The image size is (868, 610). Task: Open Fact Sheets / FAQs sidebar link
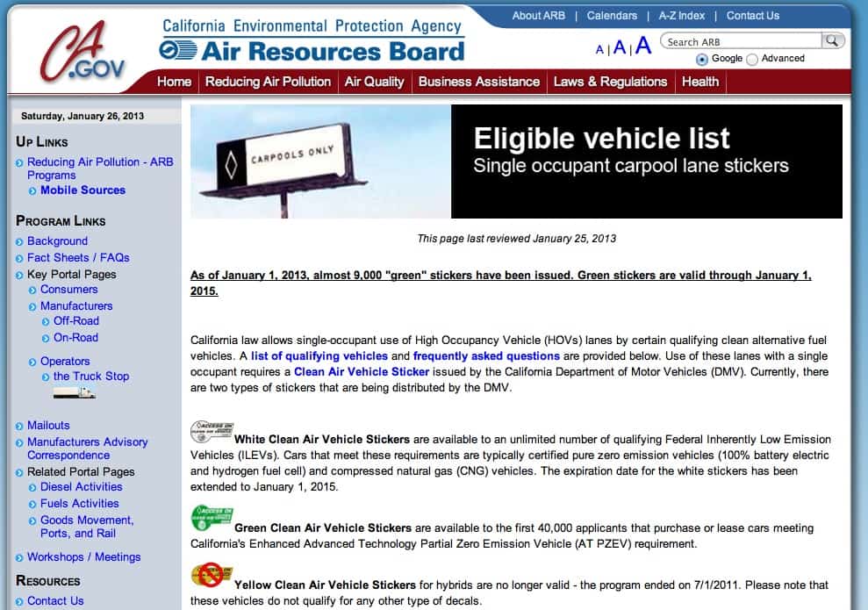(78, 257)
